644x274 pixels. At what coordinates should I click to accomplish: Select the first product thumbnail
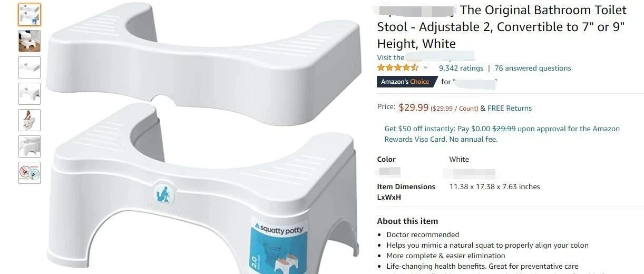click(x=30, y=15)
